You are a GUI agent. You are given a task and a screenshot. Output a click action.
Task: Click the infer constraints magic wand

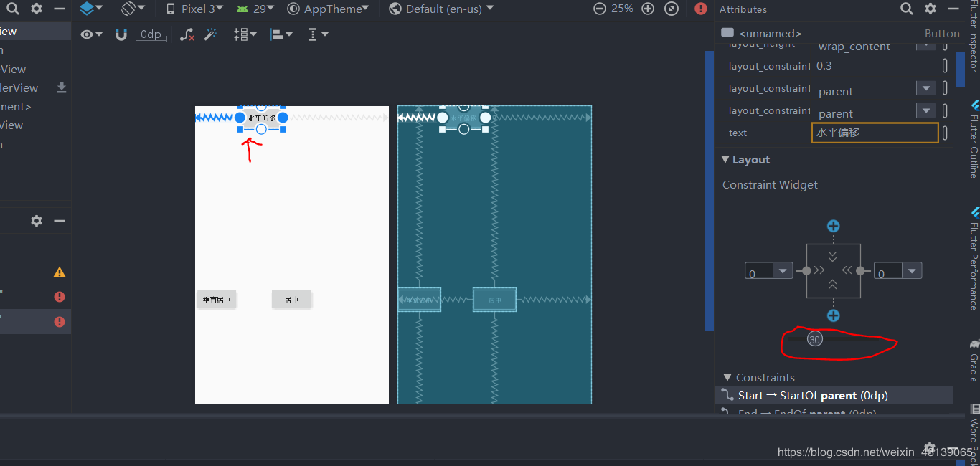[211, 34]
